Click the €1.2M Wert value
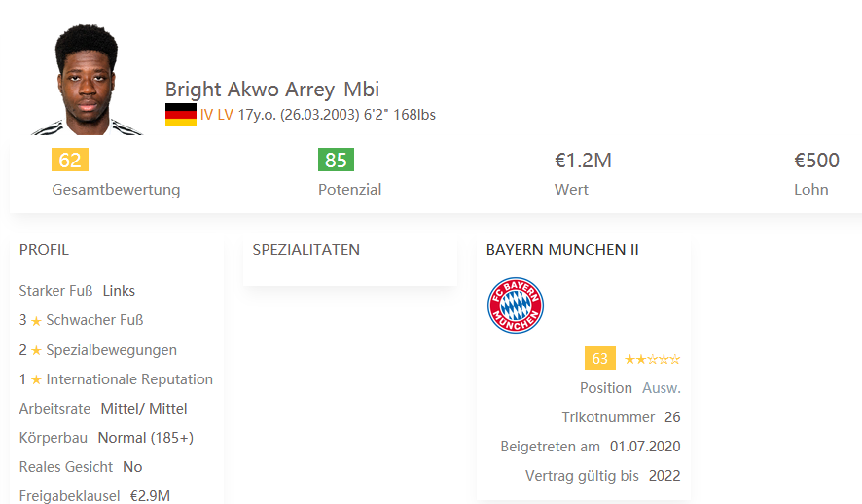The image size is (862, 504). click(x=583, y=161)
